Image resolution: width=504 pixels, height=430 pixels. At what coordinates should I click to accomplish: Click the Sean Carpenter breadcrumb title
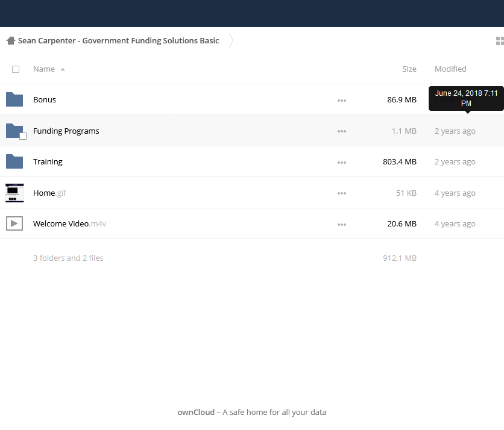[118, 41]
